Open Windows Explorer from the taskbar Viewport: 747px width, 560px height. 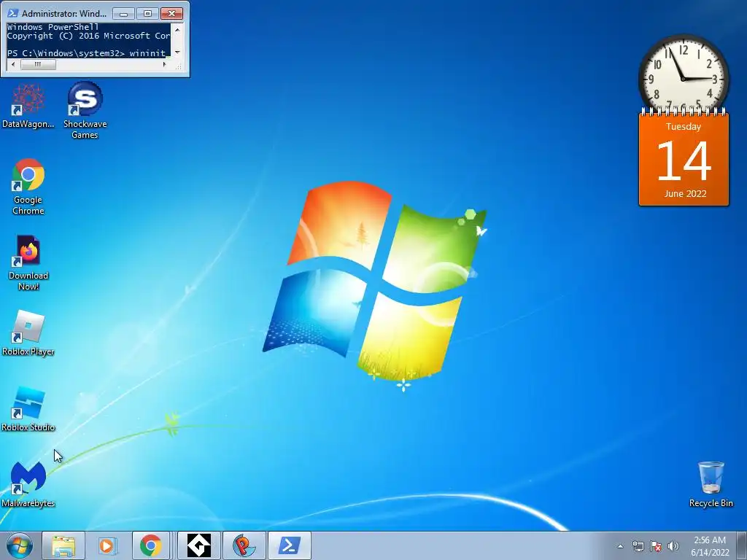click(63, 545)
